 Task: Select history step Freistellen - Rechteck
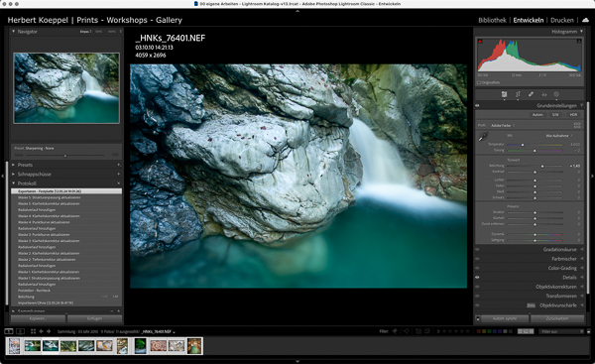tap(66, 291)
